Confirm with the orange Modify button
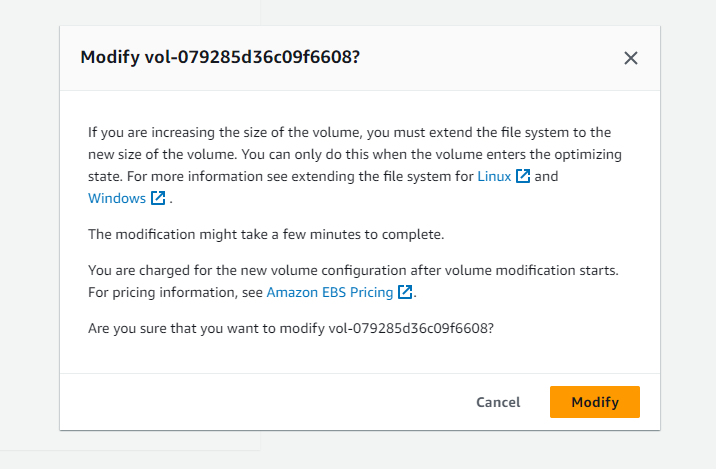Image resolution: width=716 pixels, height=469 pixels. [x=595, y=402]
